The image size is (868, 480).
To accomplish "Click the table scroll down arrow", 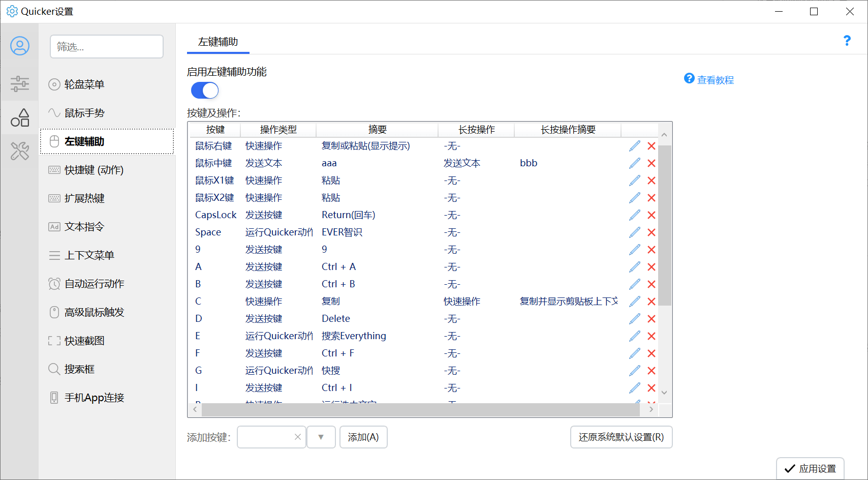I will 664,393.
